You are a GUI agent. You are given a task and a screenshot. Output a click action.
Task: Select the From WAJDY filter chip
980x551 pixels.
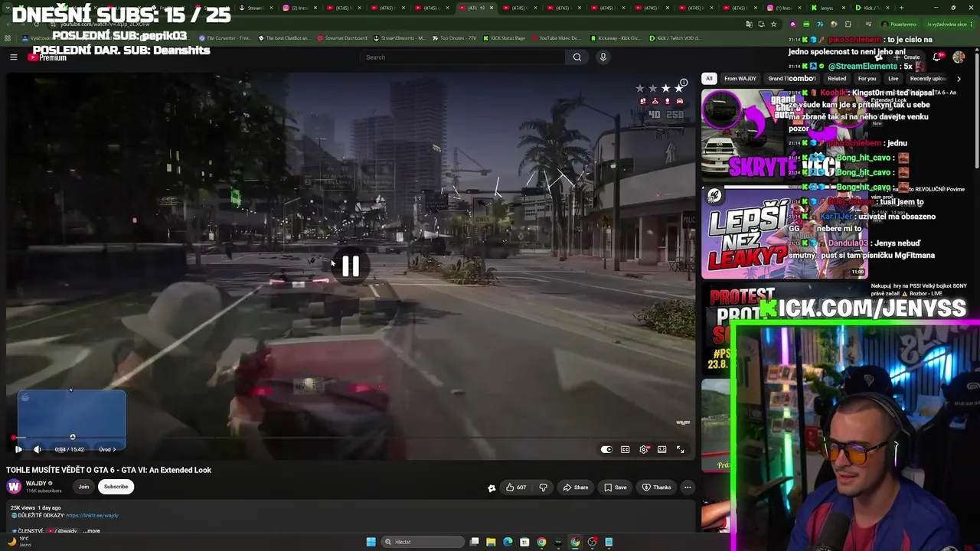click(x=740, y=79)
